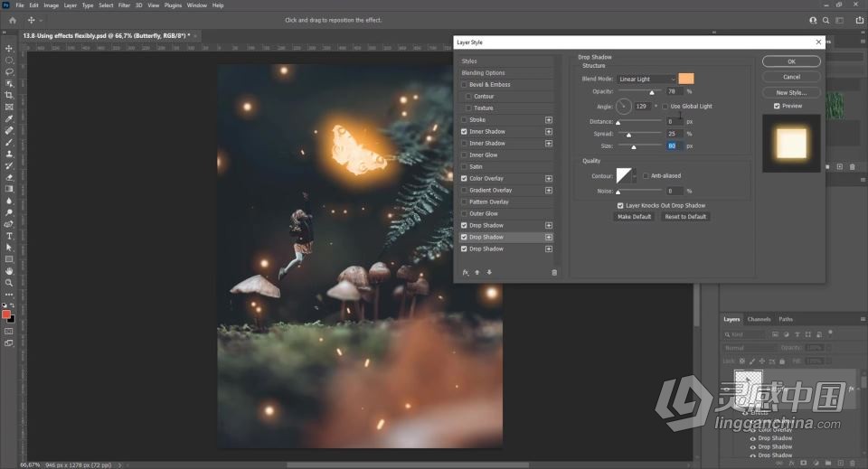Click the share icon at top right
Viewport: 868px width, 469px height.
point(860,21)
